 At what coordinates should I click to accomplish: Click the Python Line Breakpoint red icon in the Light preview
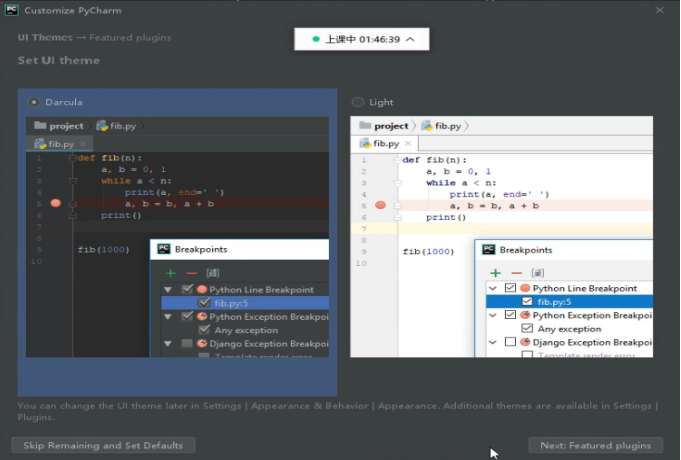pos(525,288)
